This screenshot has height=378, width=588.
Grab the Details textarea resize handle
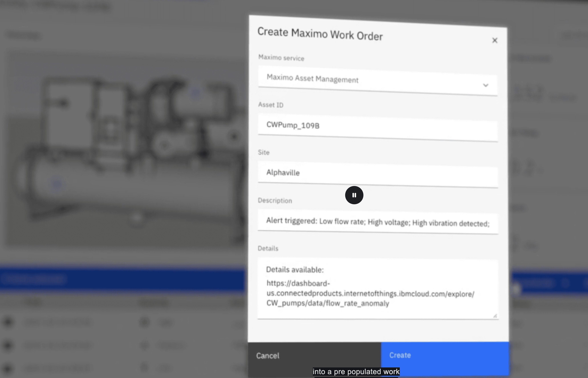pos(495,316)
